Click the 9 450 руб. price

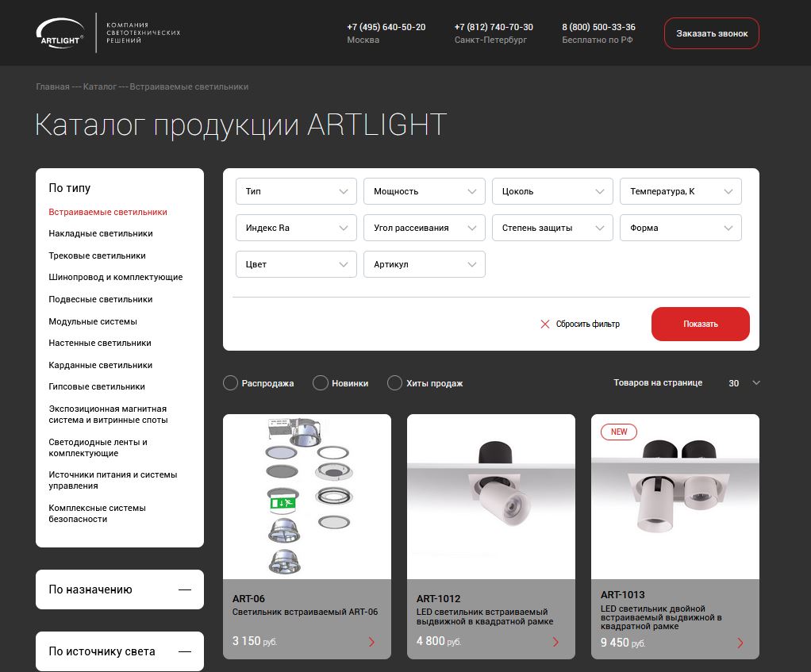623,643
